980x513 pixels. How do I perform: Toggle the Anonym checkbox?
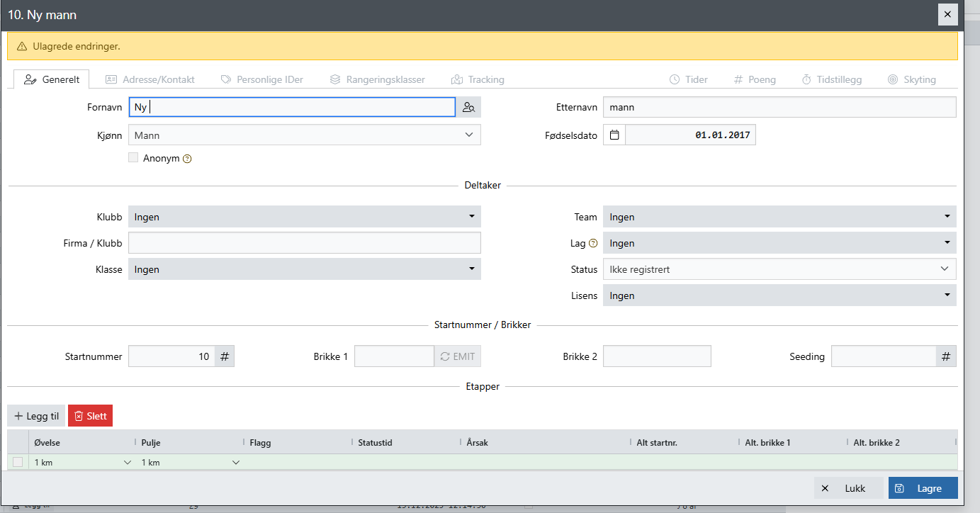click(x=133, y=158)
